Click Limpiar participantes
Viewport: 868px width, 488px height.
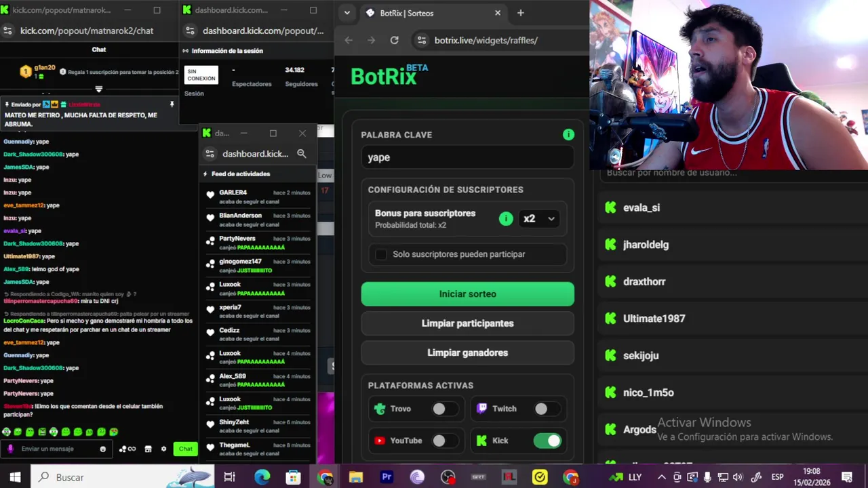point(467,323)
